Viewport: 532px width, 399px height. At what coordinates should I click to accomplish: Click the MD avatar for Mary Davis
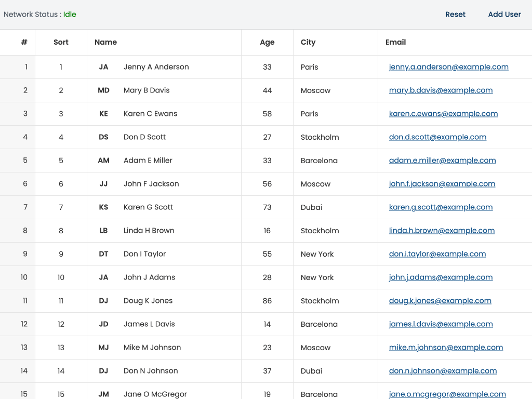pos(103,90)
